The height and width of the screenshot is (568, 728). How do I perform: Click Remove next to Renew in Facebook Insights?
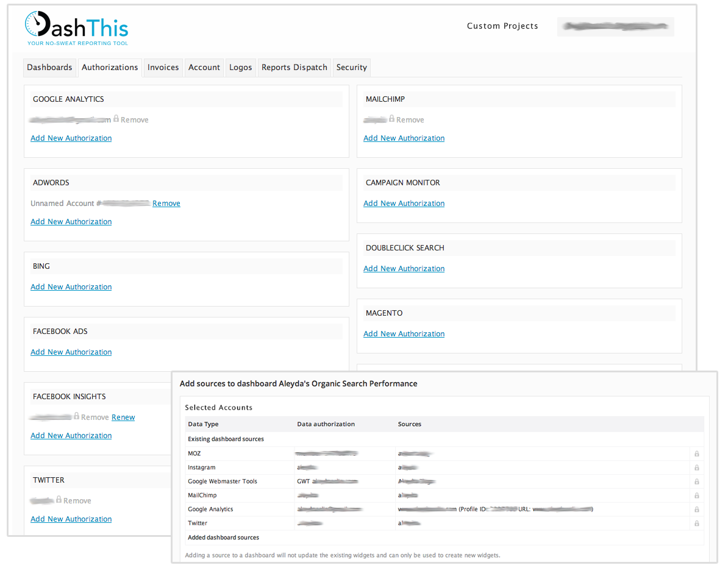95,417
